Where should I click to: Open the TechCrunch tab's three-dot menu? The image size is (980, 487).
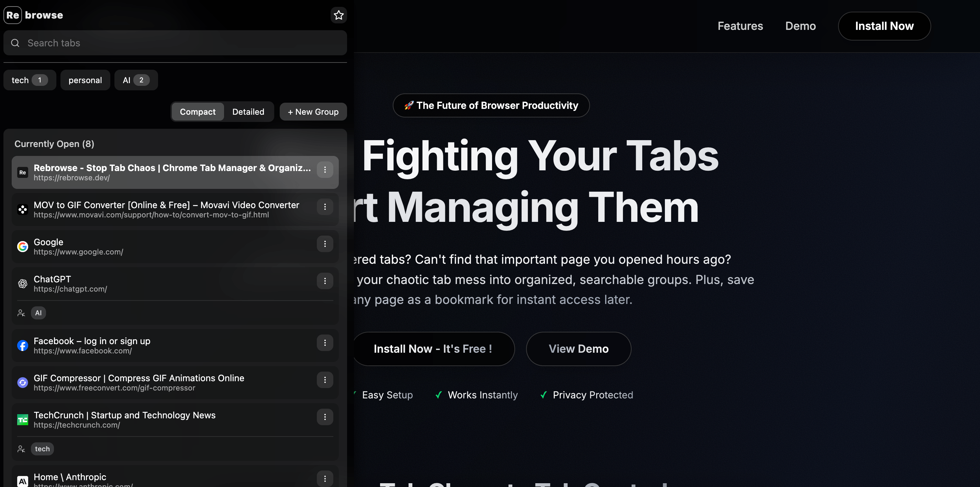coord(324,417)
